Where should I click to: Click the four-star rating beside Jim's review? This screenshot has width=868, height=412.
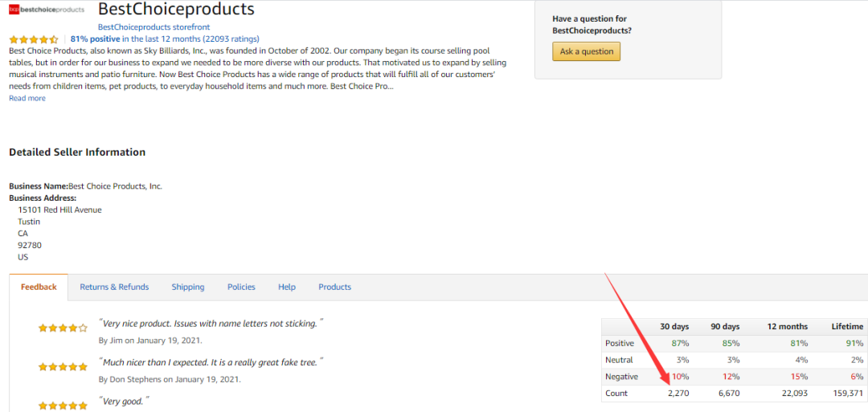coord(63,328)
